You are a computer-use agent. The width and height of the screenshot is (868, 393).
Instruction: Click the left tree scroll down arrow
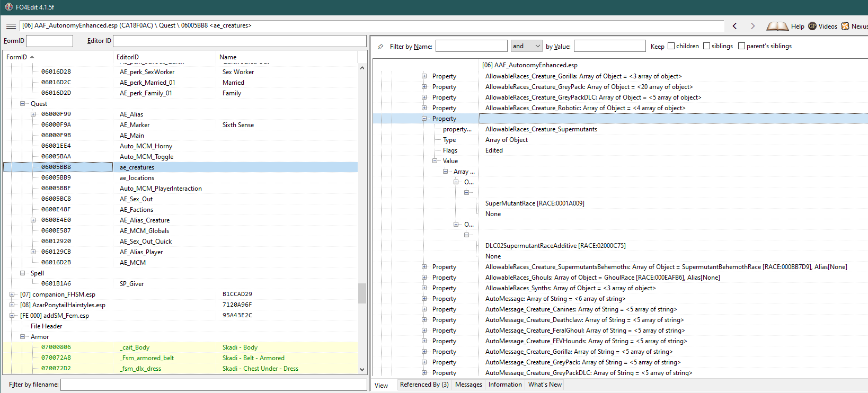pos(362,370)
